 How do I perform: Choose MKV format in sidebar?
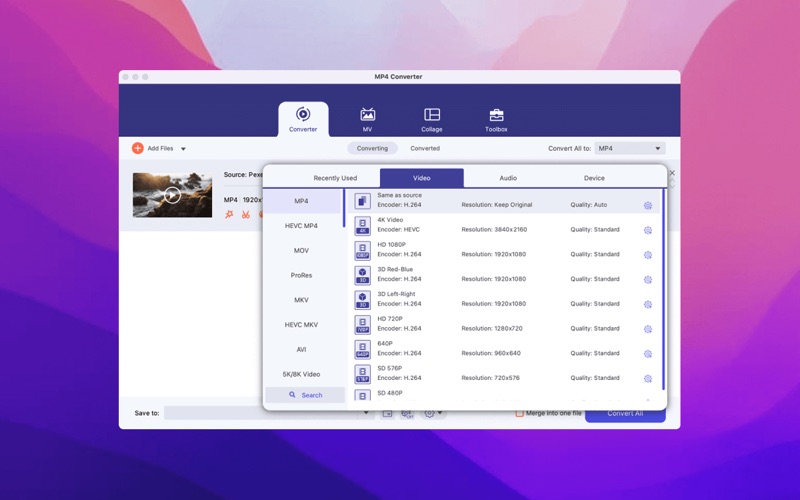click(302, 300)
